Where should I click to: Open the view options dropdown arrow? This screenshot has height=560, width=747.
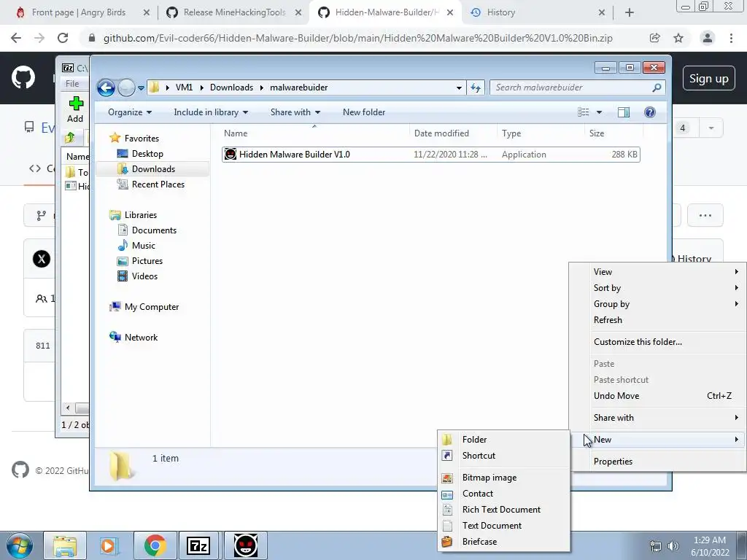click(x=600, y=112)
